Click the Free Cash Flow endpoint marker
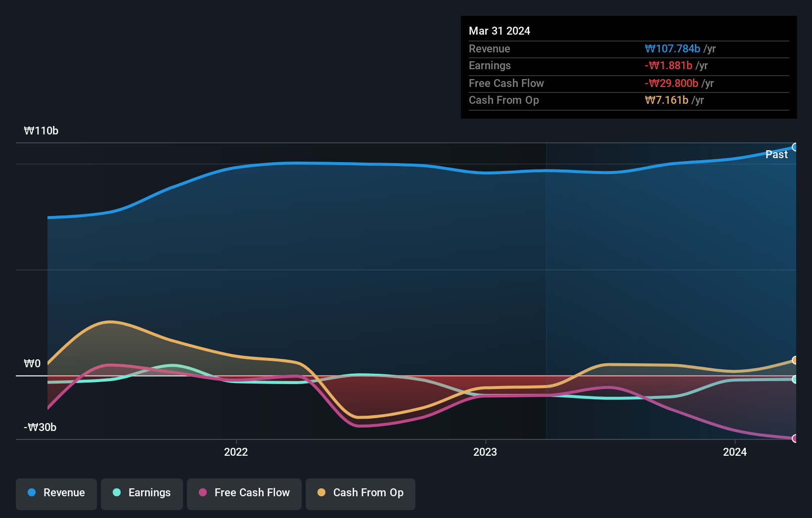Screen dimensions: 812x518 click(795, 438)
